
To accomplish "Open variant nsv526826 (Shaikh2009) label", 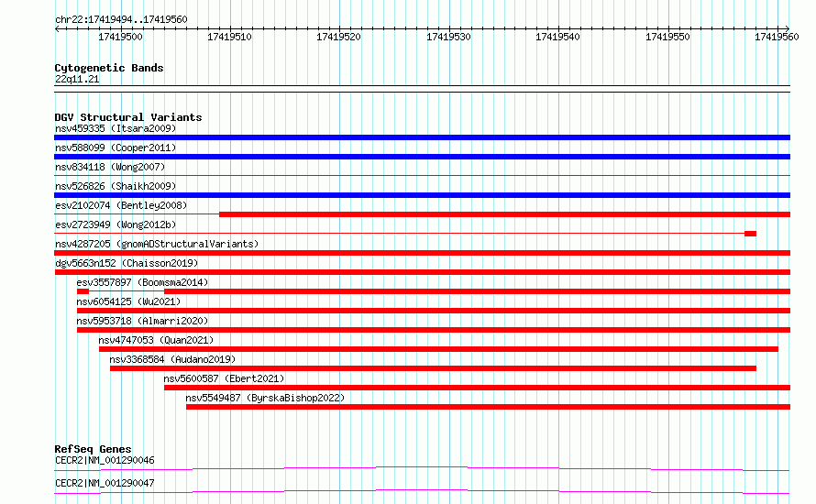I will click(x=116, y=186).
